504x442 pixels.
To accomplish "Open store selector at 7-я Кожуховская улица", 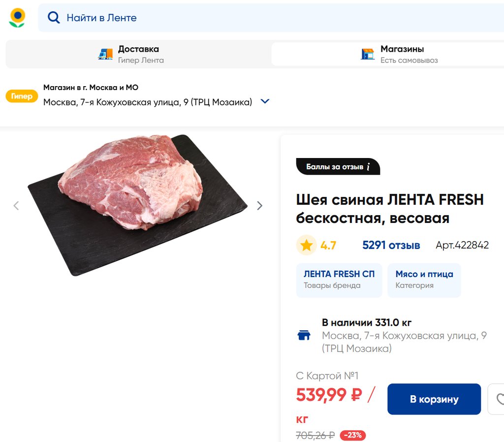I will point(148,102).
